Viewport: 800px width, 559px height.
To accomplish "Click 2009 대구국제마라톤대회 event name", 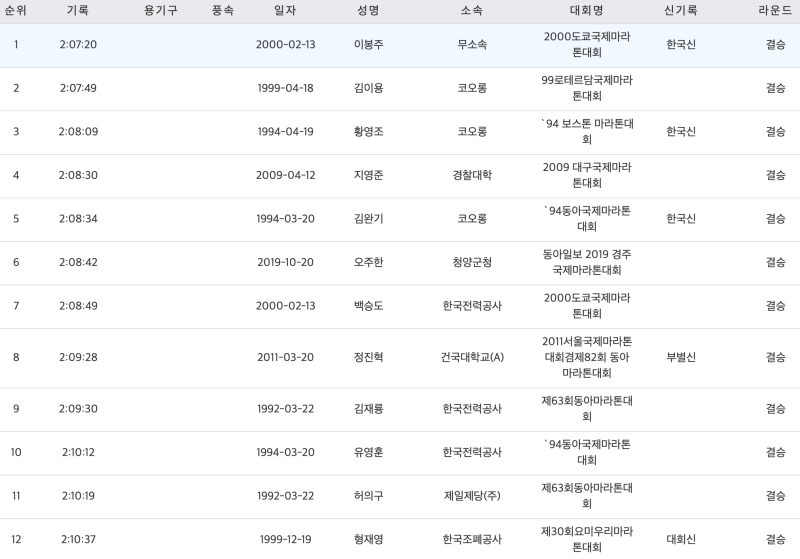I will [587, 175].
